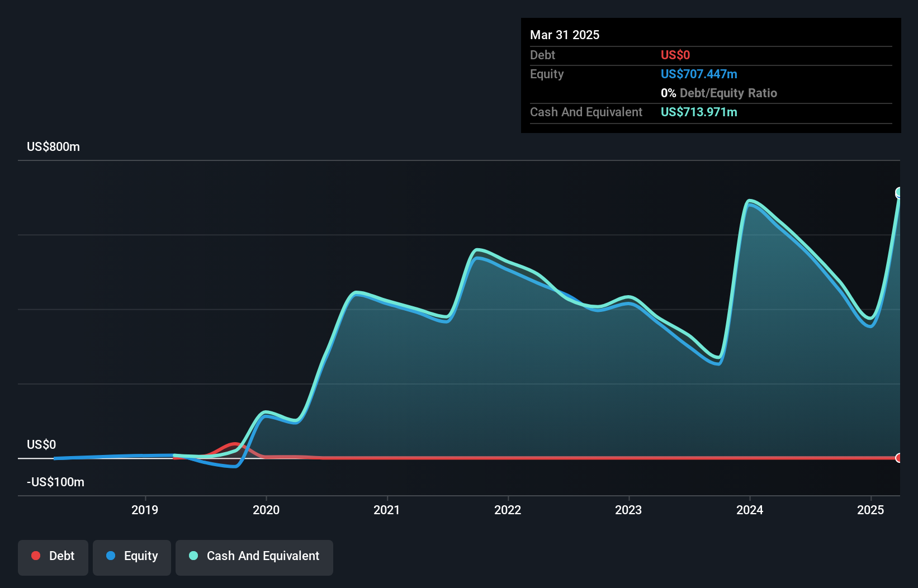Image resolution: width=918 pixels, height=588 pixels.
Task: Click the US$0 y-axis label
Action: pyautogui.click(x=41, y=445)
